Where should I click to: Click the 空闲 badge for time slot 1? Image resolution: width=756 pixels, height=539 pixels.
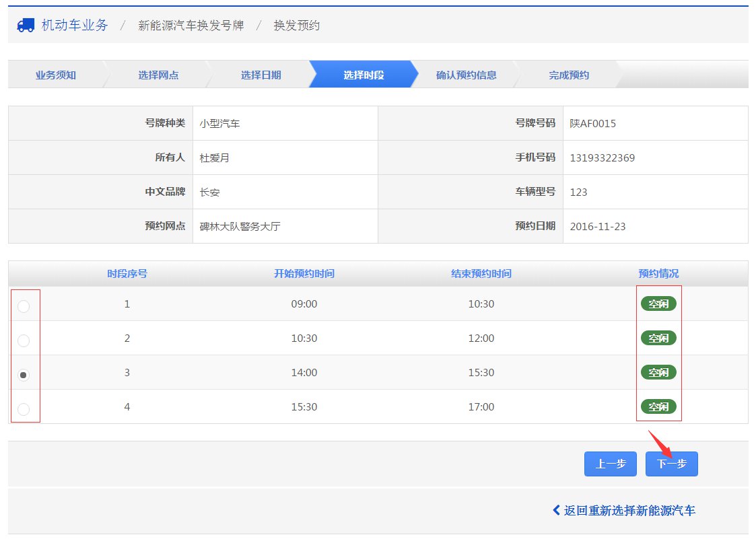pyautogui.click(x=658, y=304)
